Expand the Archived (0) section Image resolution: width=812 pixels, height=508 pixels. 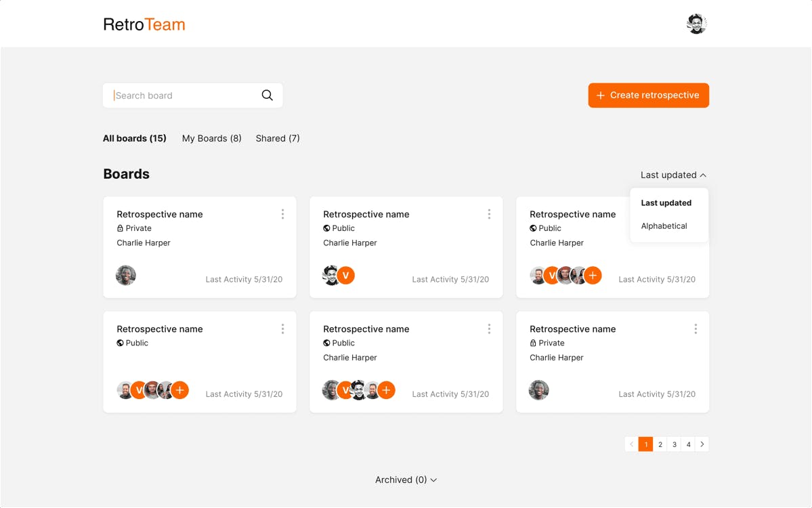(406, 480)
